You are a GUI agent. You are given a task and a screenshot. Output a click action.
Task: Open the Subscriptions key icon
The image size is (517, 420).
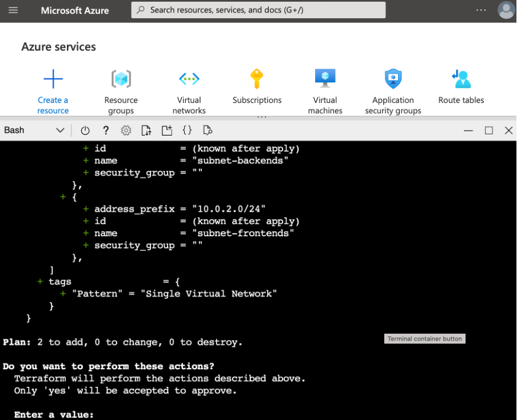click(257, 79)
